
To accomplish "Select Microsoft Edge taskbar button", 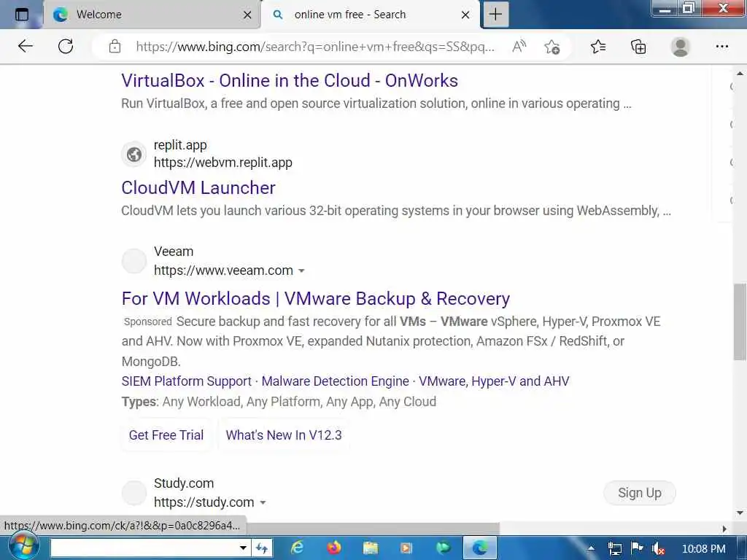I will tap(480, 548).
